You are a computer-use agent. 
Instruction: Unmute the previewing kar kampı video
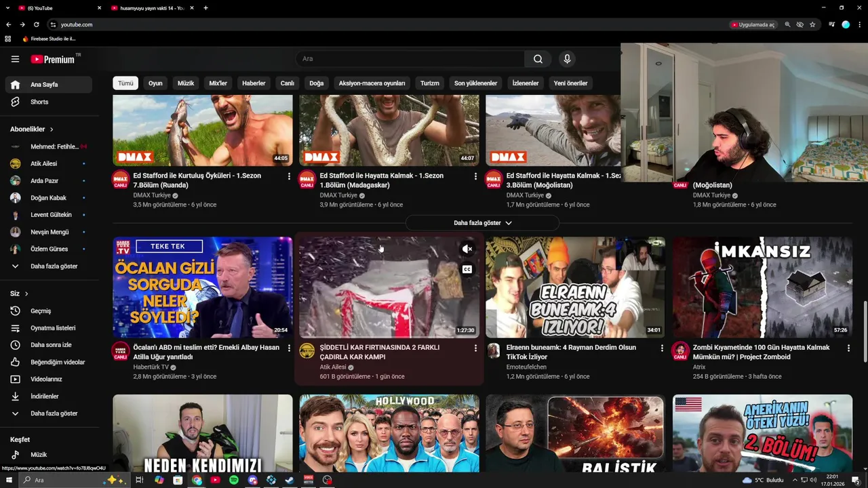(x=467, y=249)
